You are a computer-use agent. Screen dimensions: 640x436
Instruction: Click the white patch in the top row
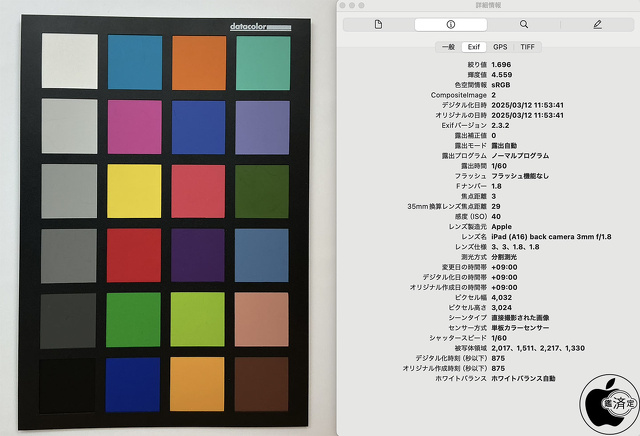[70, 62]
